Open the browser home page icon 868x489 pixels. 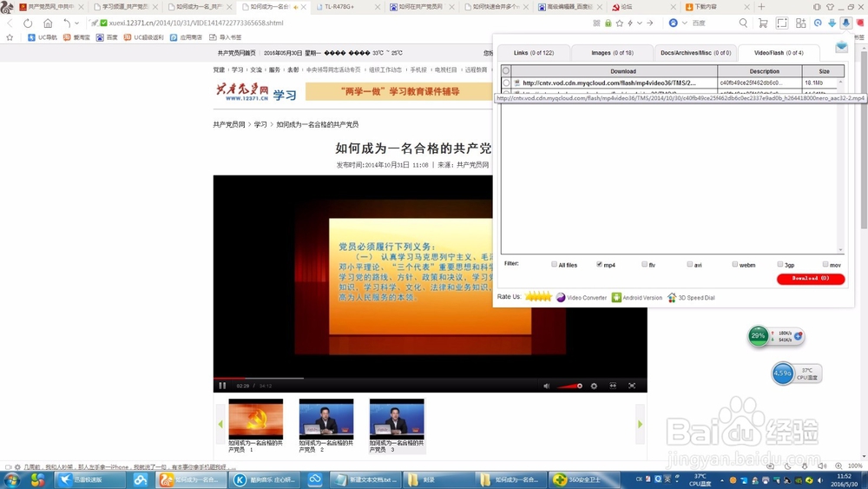point(48,23)
